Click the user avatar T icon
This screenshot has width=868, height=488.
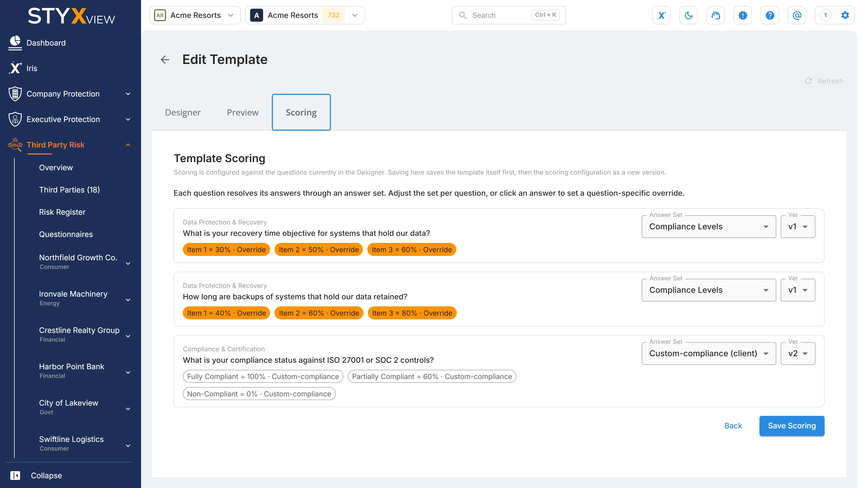tap(825, 15)
